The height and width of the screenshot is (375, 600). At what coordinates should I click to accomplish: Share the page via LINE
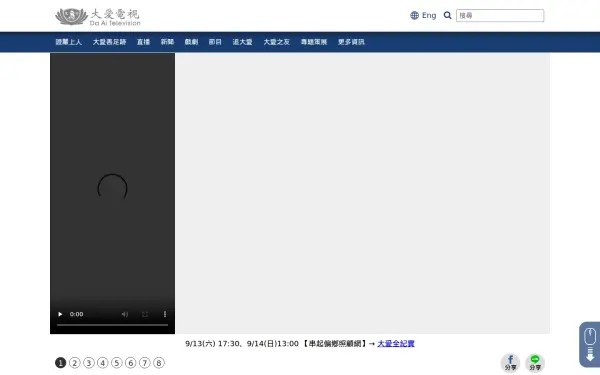(x=535, y=363)
